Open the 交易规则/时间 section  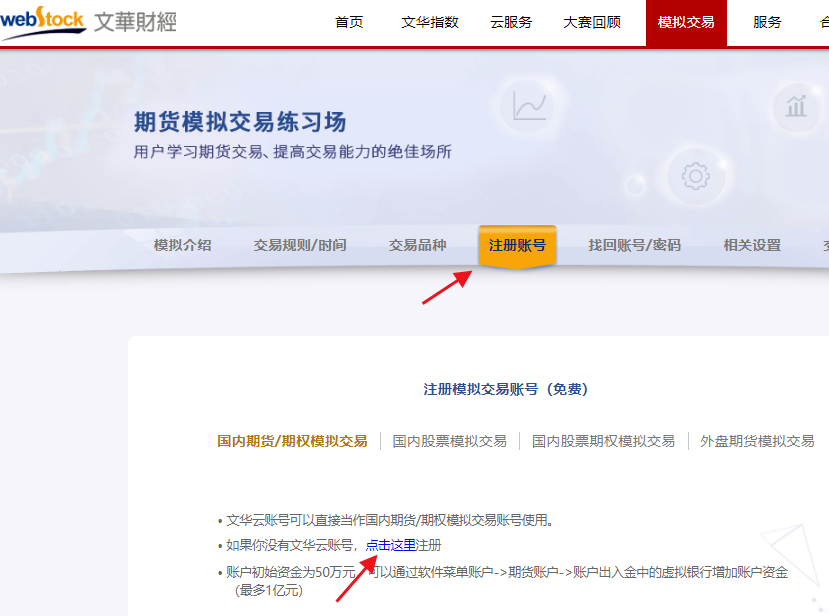(299, 244)
